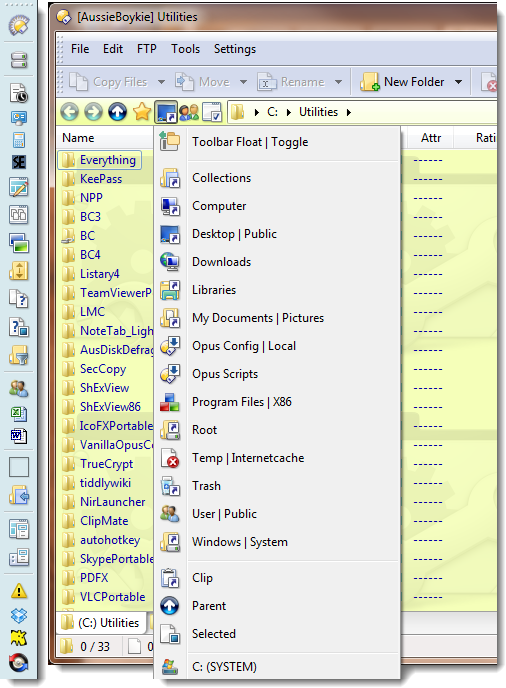Choose Toolbar Float | Toggle menu entry
Image resolution: width=506 pixels, height=688 pixels.
(x=278, y=142)
